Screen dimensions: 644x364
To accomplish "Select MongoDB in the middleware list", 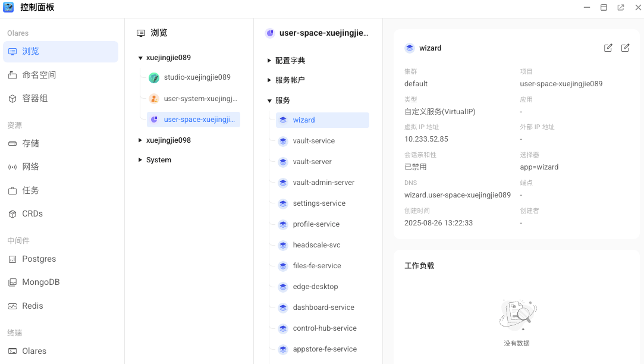I will click(x=40, y=282).
